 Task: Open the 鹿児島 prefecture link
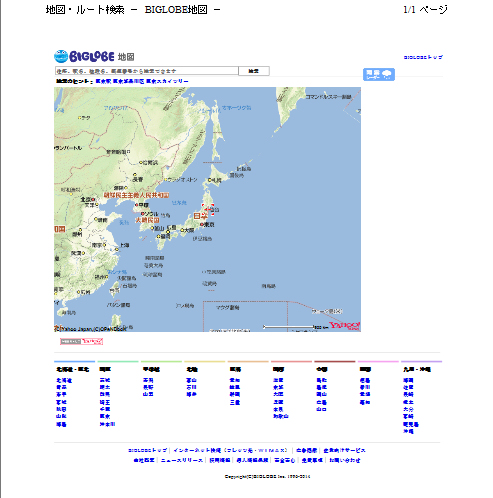pos(411,424)
